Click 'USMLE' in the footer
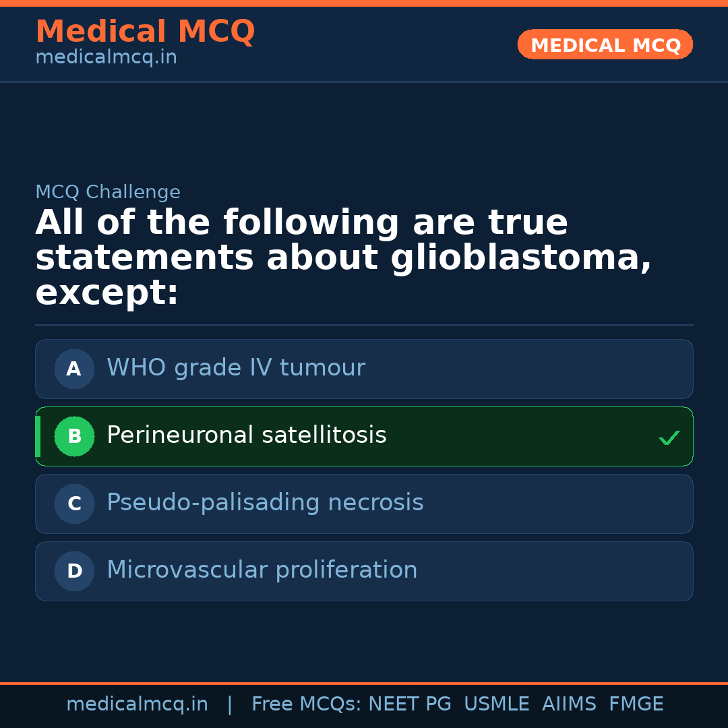 pyautogui.click(x=496, y=704)
